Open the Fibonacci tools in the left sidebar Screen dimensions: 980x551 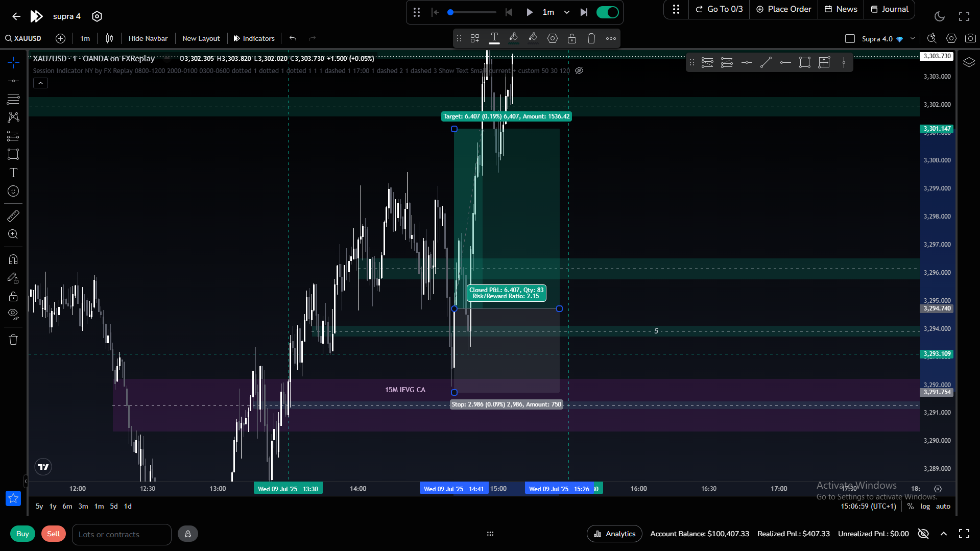13,99
